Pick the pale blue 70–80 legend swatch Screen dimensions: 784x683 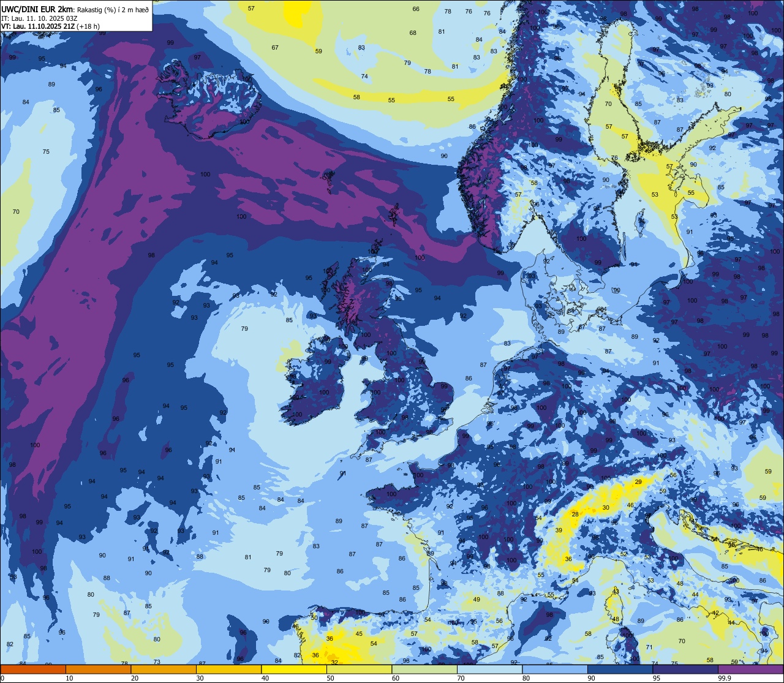[489, 670]
